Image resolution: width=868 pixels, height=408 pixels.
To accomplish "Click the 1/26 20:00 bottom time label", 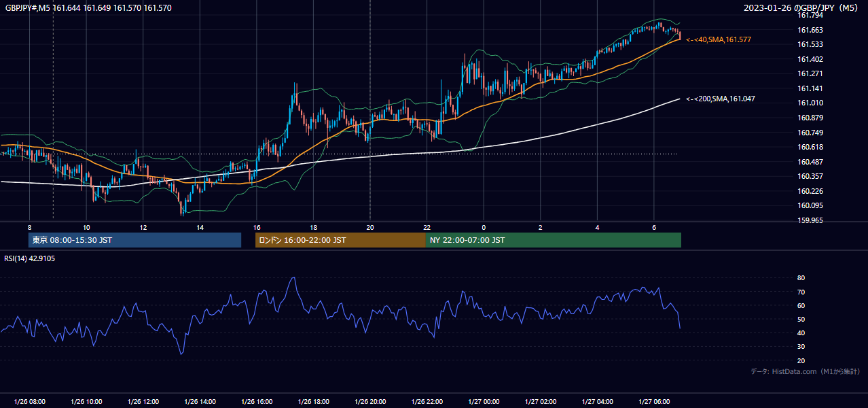I will click(x=370, y=402).
